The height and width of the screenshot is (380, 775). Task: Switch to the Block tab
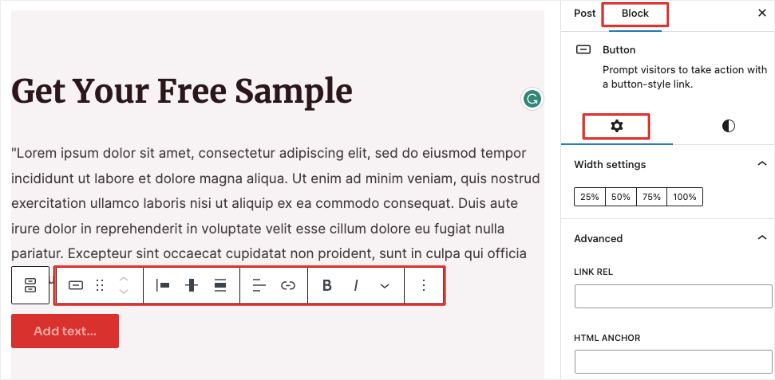[635, 14]
